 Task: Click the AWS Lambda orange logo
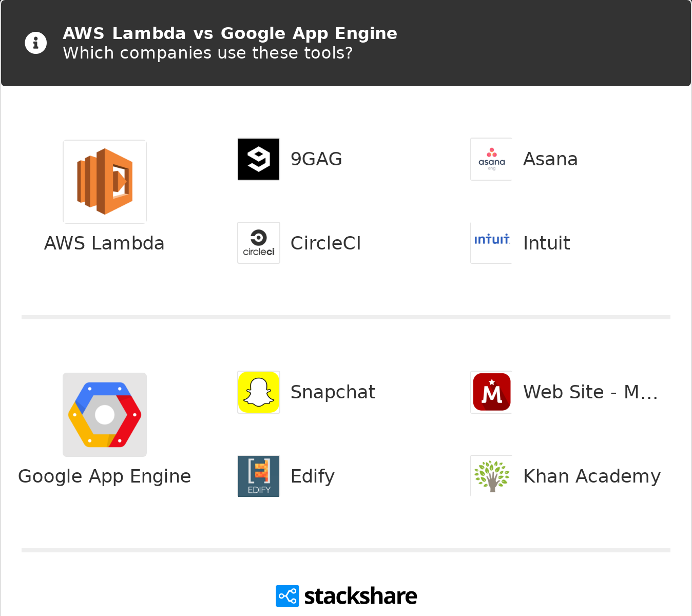(105, 182)
